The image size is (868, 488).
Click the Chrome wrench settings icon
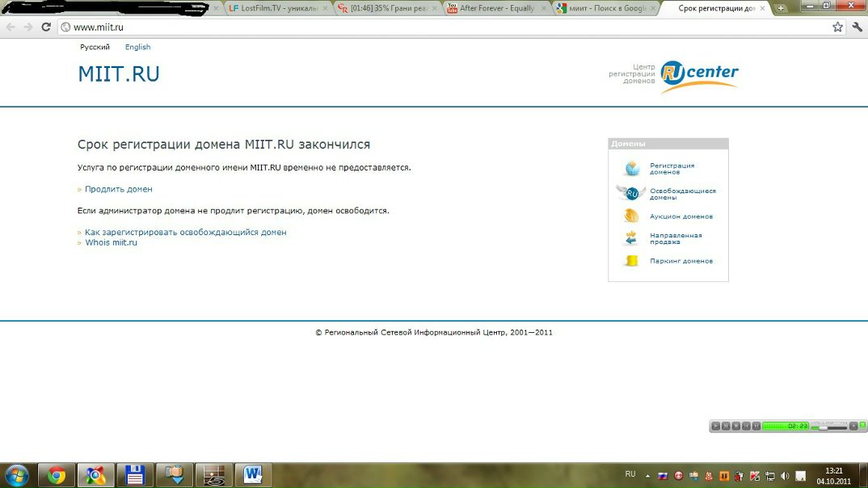(x=857, y=27)
